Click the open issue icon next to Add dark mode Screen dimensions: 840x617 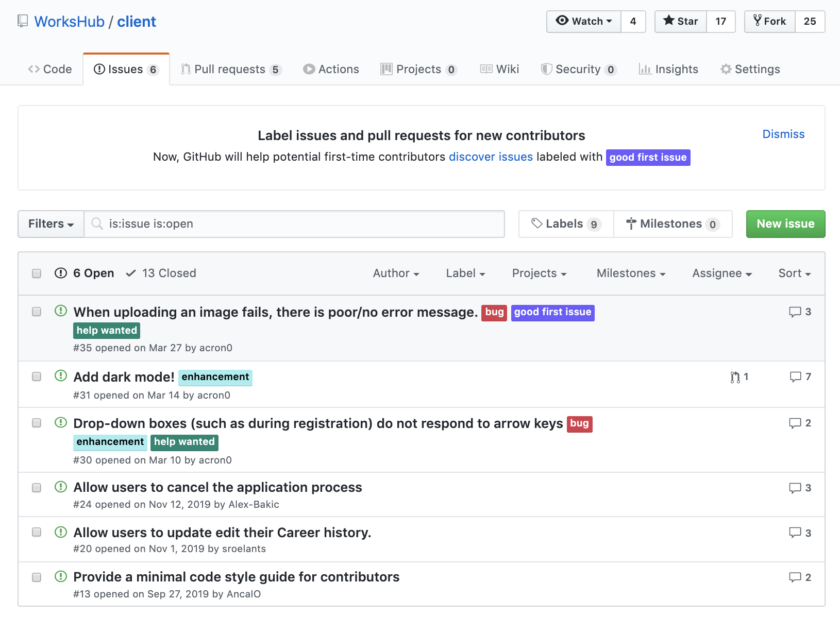[x=61, y=376]
